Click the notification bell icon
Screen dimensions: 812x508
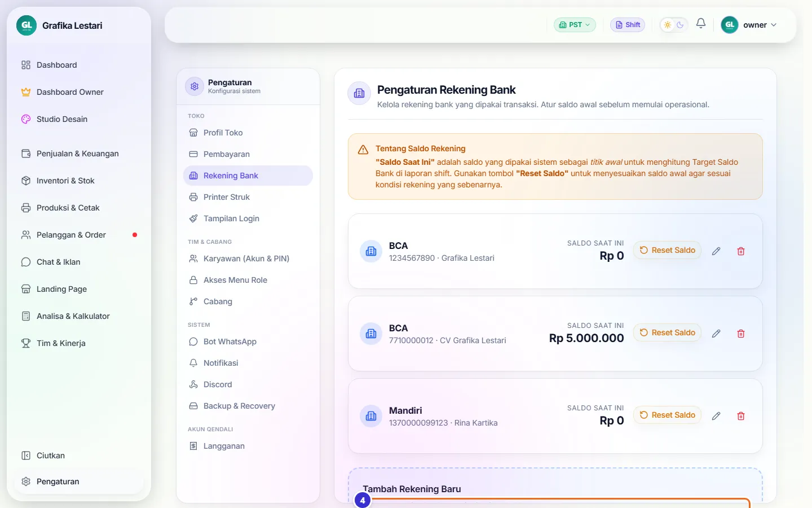pos(701,24)
